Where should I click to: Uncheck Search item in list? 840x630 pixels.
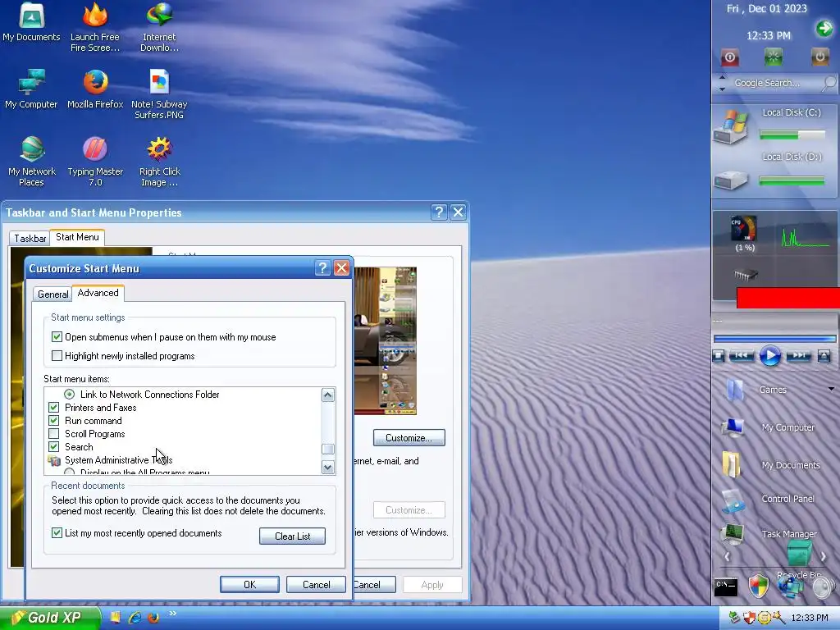tap(53, 447)
